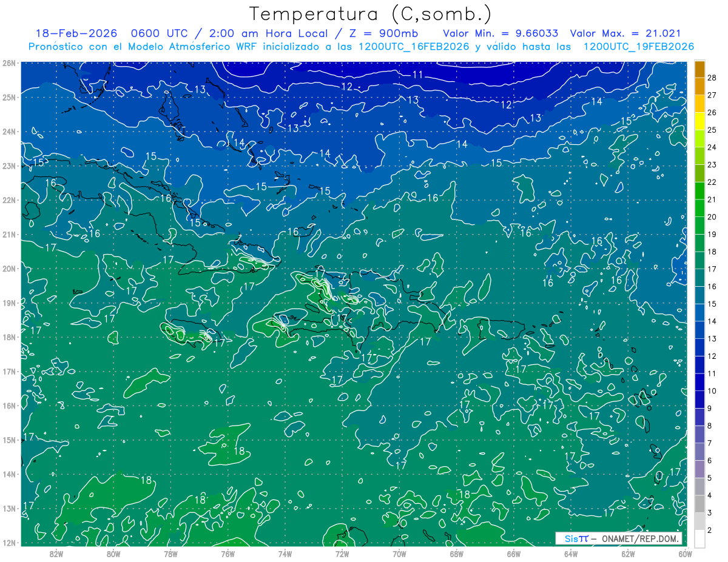728x562 pixels.
Task: Click color scale label '10'
Action: 712,391
